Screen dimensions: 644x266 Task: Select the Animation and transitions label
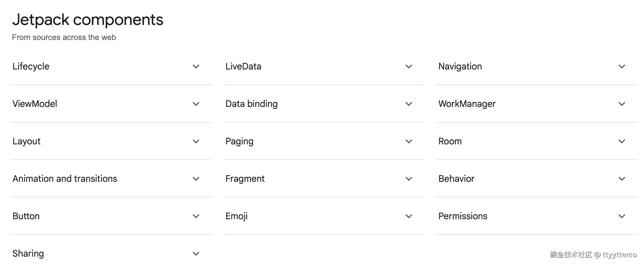pyautogui.click(x=65, y=179)
